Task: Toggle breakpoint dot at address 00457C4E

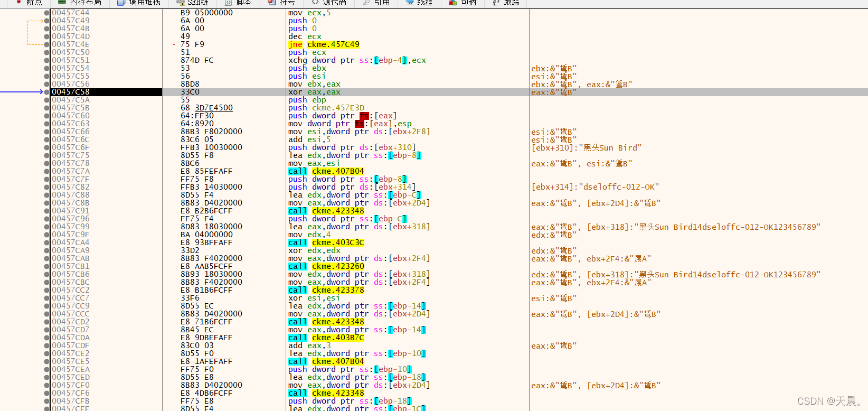Action: coord(47,44)
